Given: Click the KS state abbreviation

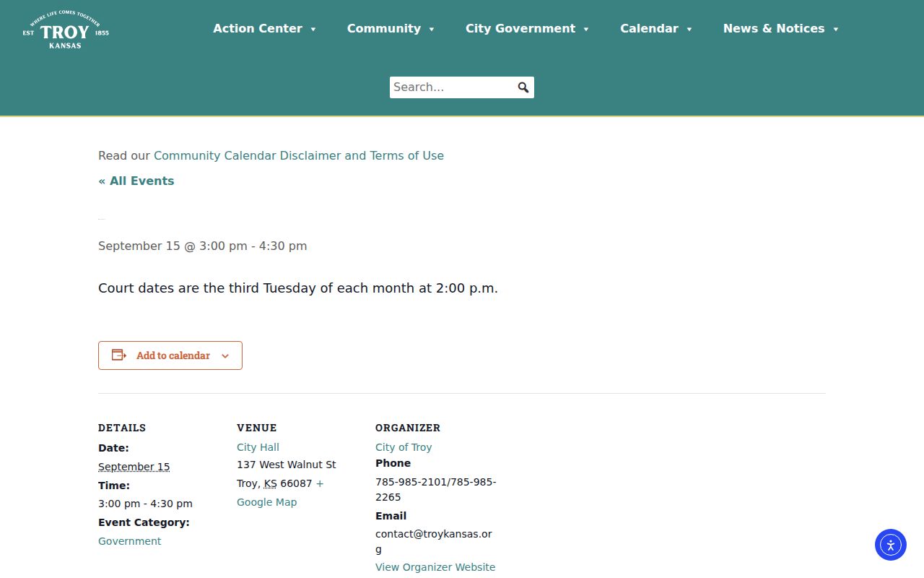Looking at the screenshot, I should pos(270,483).
